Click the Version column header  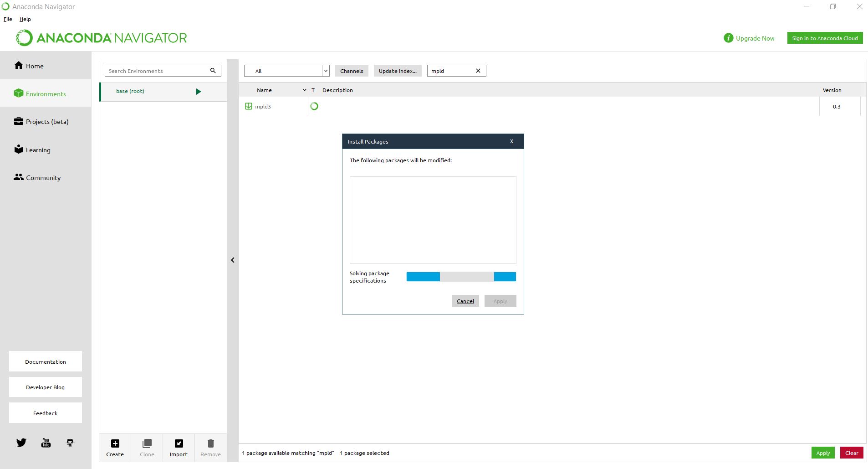[832, 90]
